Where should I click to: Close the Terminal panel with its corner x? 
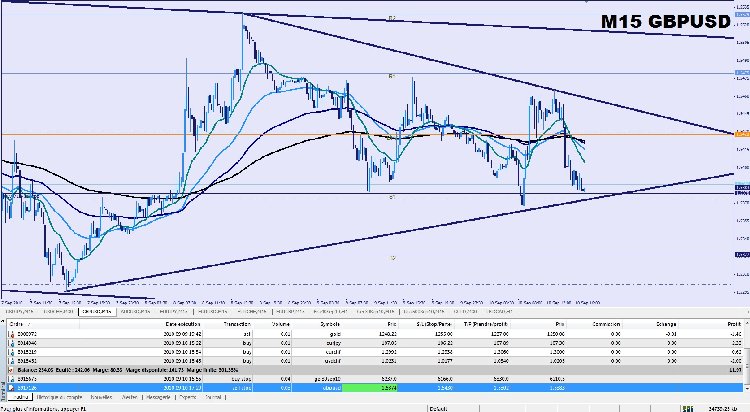(3, 319)
